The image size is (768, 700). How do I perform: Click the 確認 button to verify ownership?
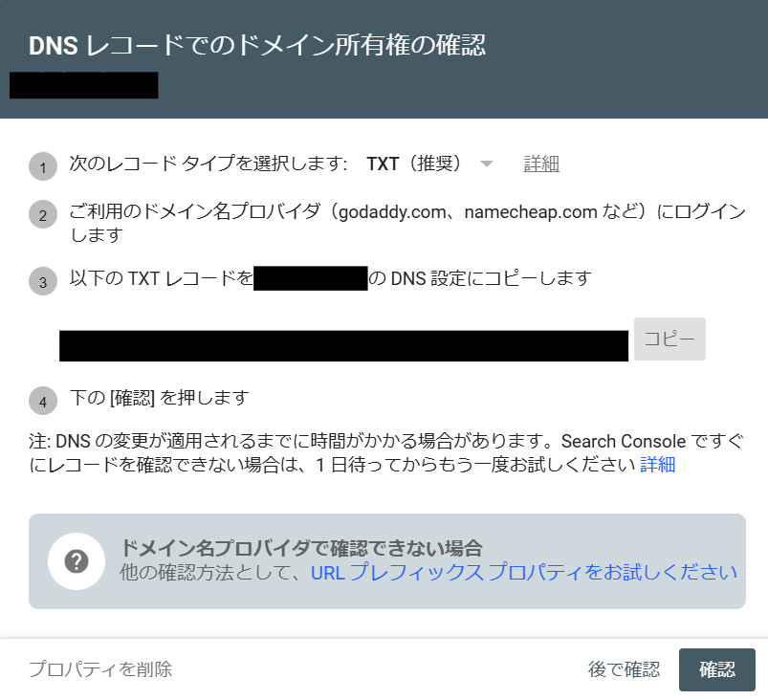point(717,669)
